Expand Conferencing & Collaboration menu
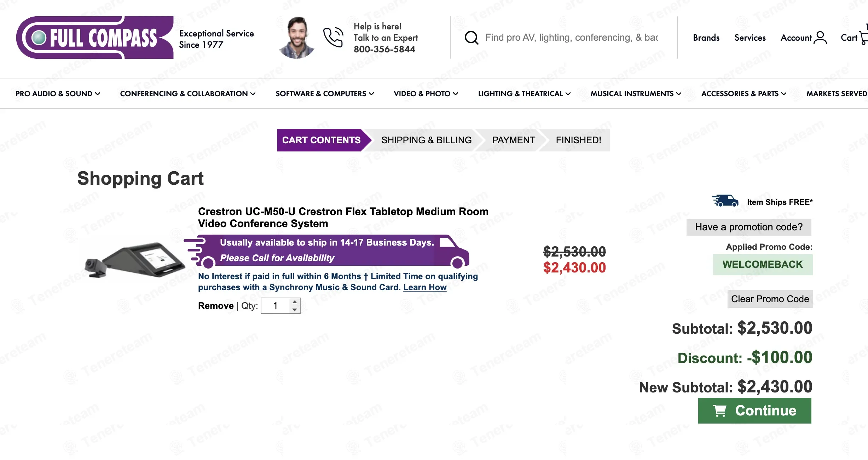Viewport: 868px width, 460px height. pos(187,94)
